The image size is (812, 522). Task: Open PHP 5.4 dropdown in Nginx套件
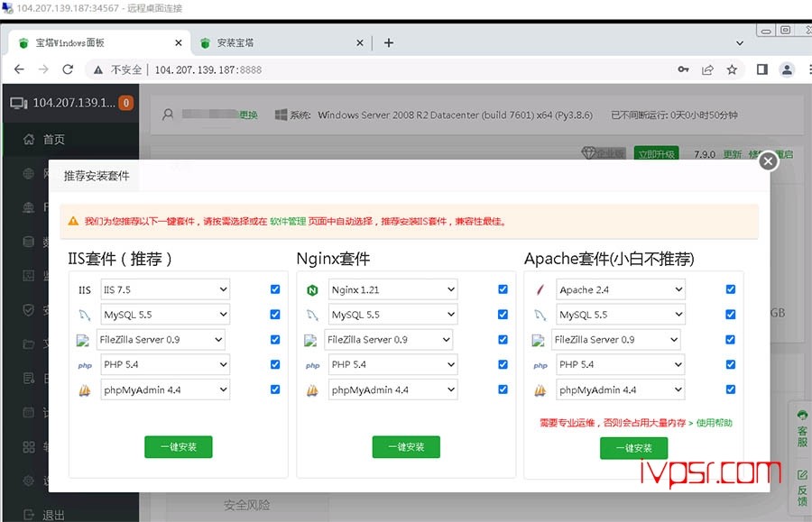[x=392, y=364]
